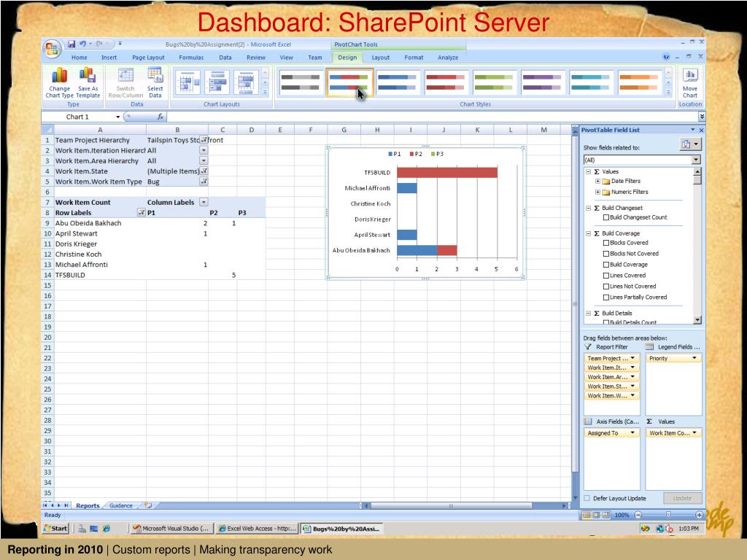Viewport: 747px width, 560px height.
Task: Switch to Normal view in status bar
Action: (x=587, y=515)
